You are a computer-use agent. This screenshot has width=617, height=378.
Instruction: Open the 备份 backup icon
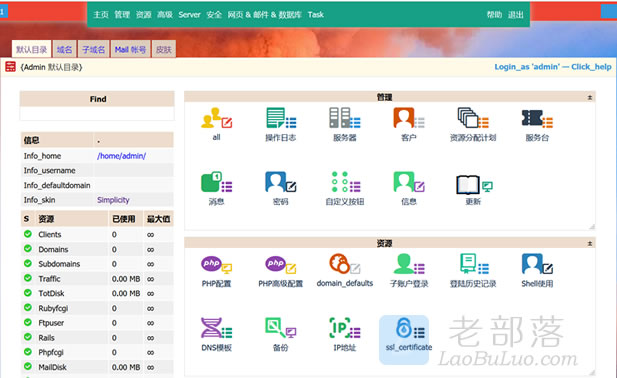pos(281,328)
